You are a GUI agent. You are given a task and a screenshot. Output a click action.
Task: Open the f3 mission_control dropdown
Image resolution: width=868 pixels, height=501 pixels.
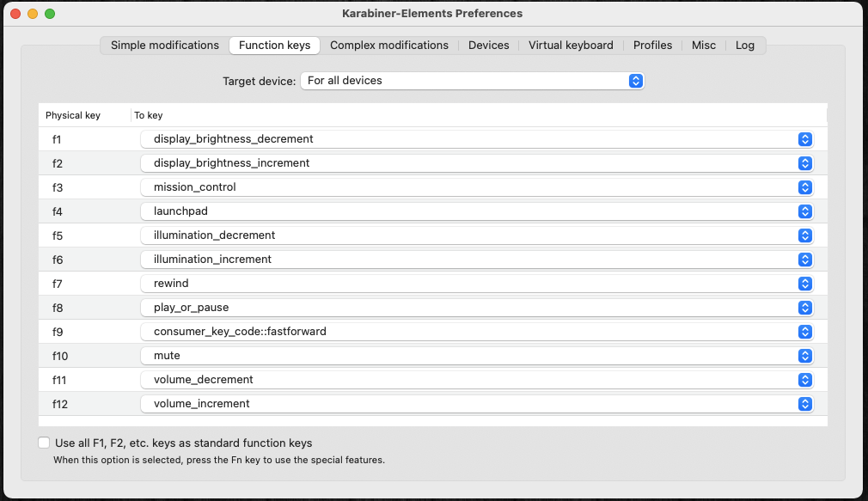point(476,187)
